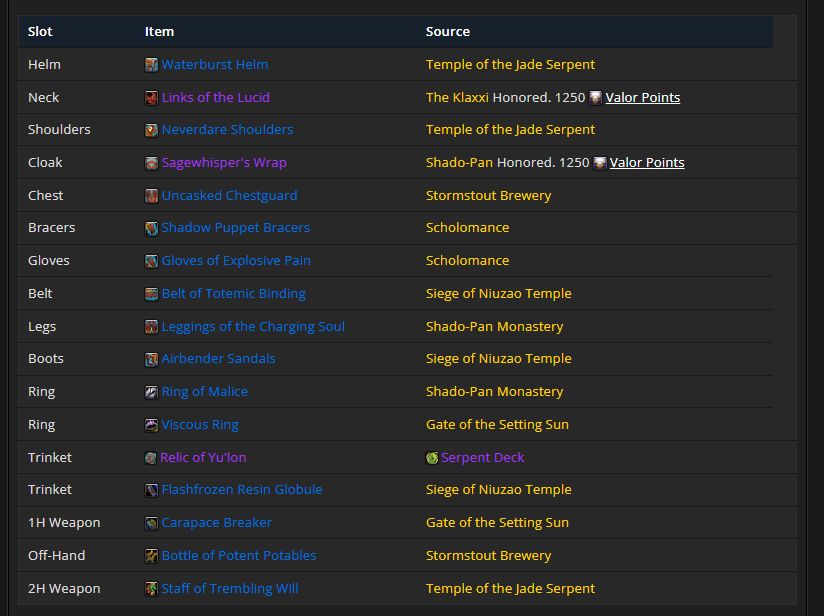
Task: Click the Links of the Lucid icon
Action: click(x=151, y=98)
